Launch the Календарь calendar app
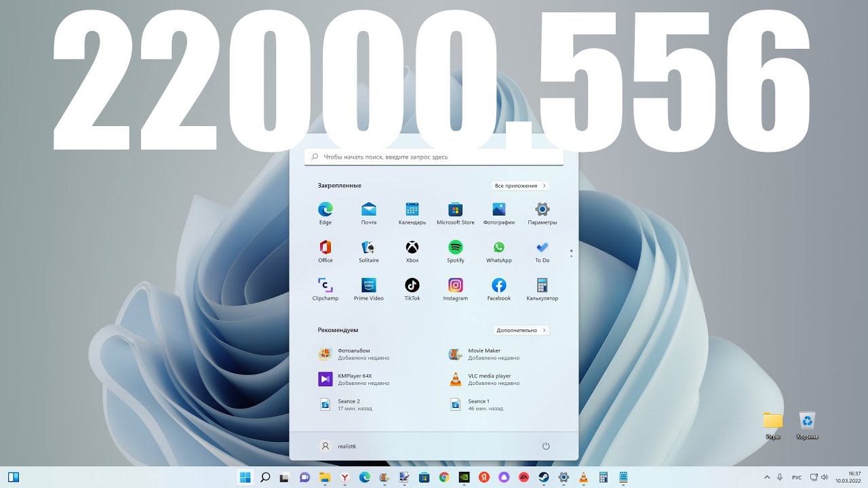This screenshot has width=868, height=488. [412, 213]
